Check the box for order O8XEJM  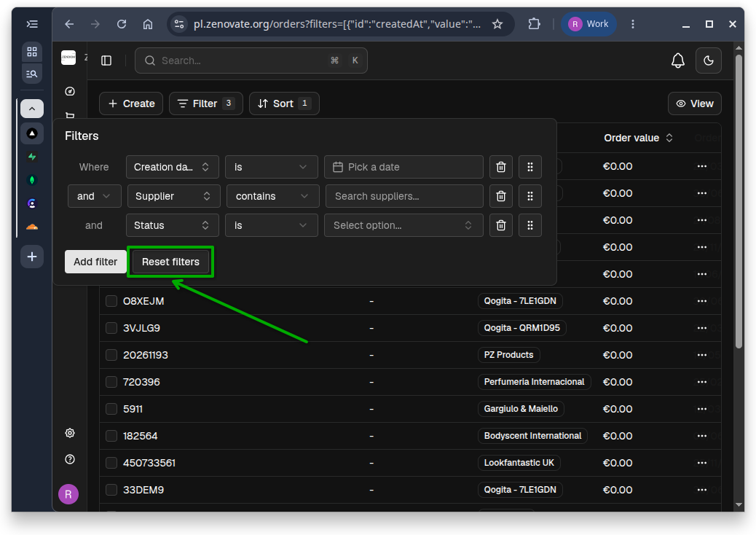pos(111,301)
